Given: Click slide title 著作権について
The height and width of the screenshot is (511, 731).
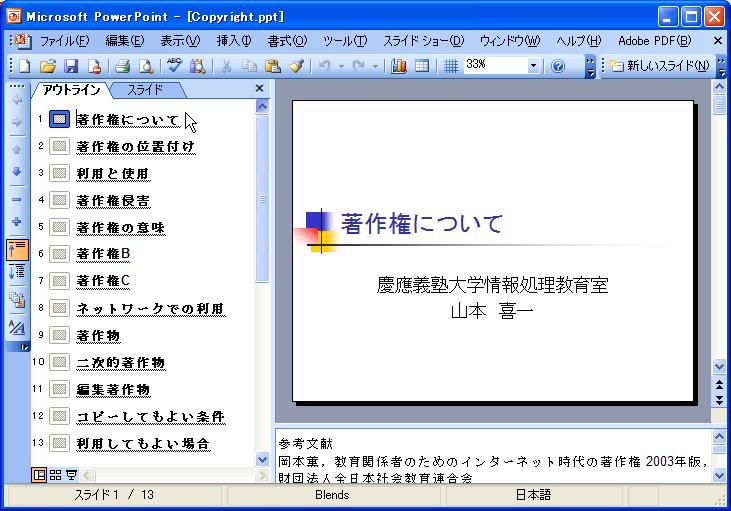Looking at the screenshot, I should [421, 223].
